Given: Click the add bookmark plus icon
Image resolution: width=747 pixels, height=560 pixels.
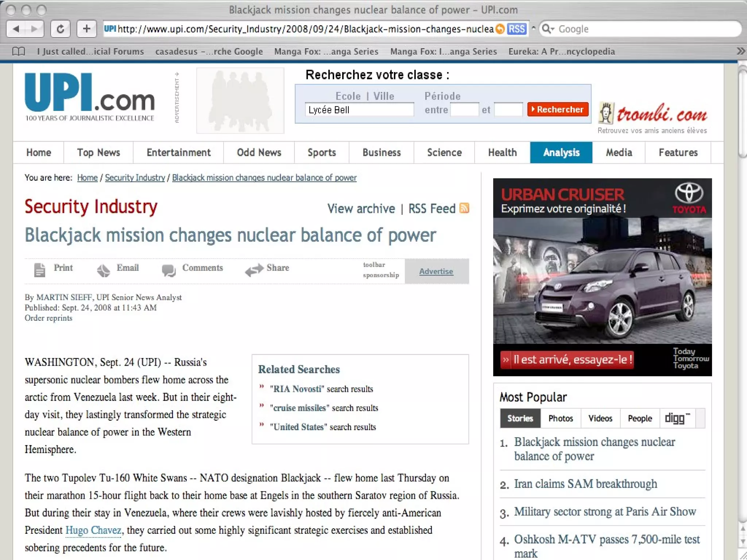Looking at the screenshot, I should [86, 29].
